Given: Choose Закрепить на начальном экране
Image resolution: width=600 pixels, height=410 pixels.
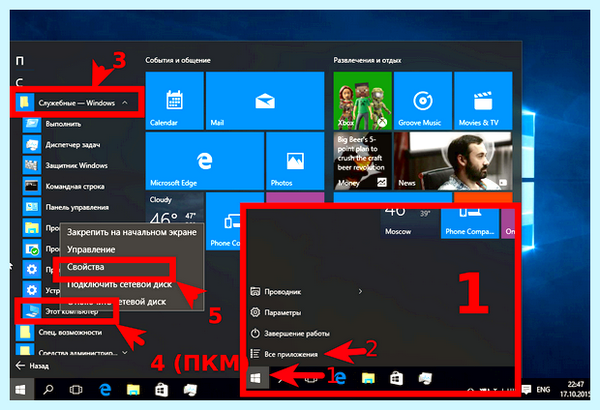Looking at the screenshot, I should click(132, 232).
